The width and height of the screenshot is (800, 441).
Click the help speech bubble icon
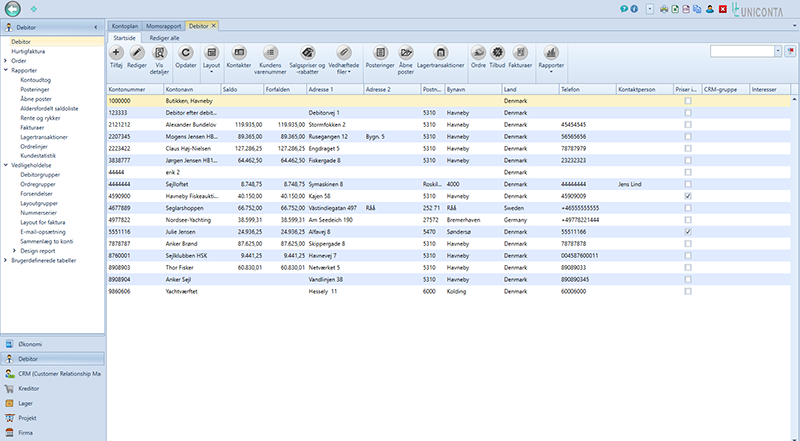pos(624,9)
